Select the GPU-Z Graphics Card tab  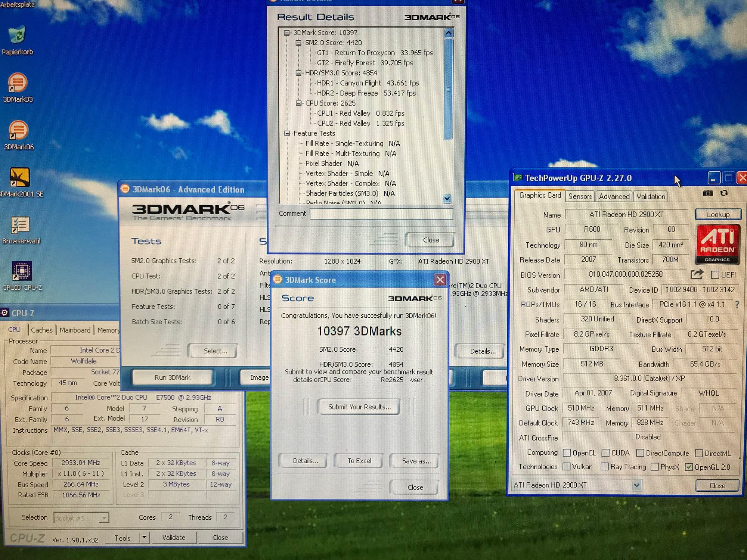tap(540, 195)
